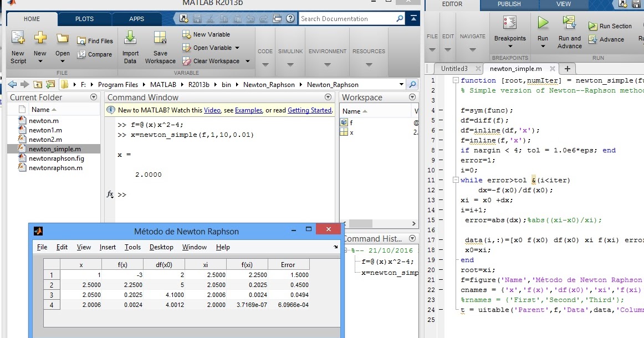Click the Getting Started link

click(x=310, y=110)
